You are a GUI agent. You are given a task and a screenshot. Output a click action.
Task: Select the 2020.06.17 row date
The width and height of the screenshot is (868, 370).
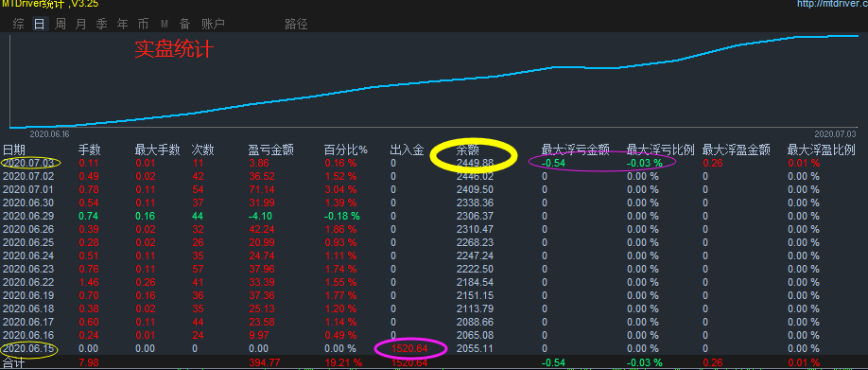point(28,322)
